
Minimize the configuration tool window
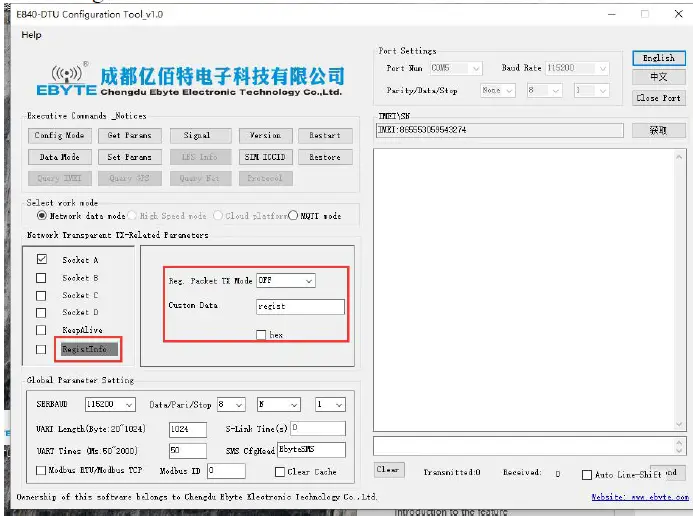(612, 14)
